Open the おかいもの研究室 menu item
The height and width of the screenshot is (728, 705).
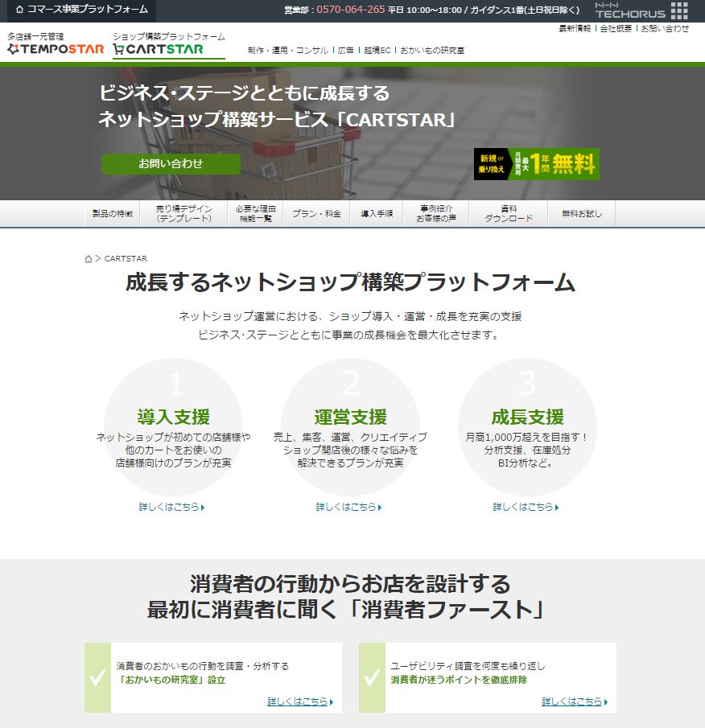pos(432,50)
